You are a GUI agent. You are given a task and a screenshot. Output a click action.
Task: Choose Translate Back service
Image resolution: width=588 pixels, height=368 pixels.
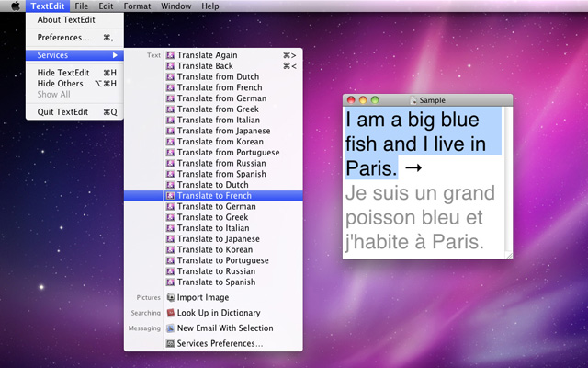tap(213, 66)
